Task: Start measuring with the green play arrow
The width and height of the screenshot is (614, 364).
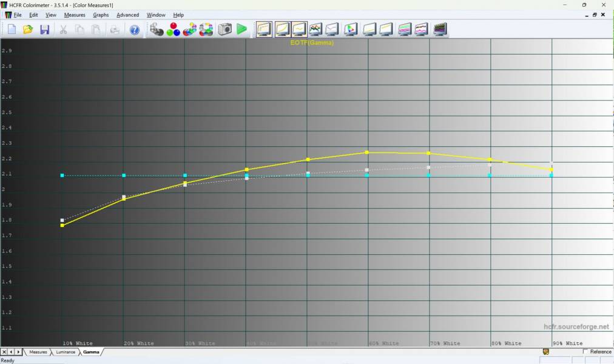Action: (242, 29)
